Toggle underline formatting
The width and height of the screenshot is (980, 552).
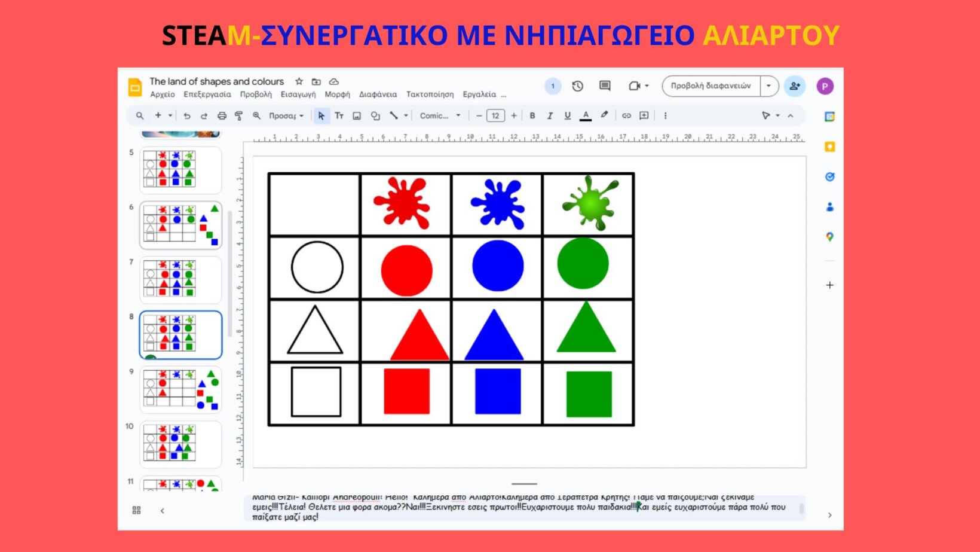pos(567,116)
